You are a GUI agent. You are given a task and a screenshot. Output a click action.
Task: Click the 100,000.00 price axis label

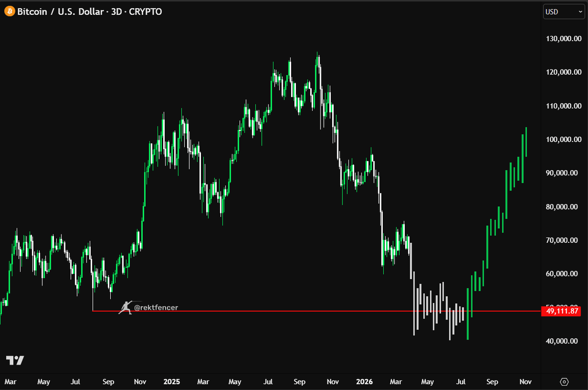pos(563,139)
